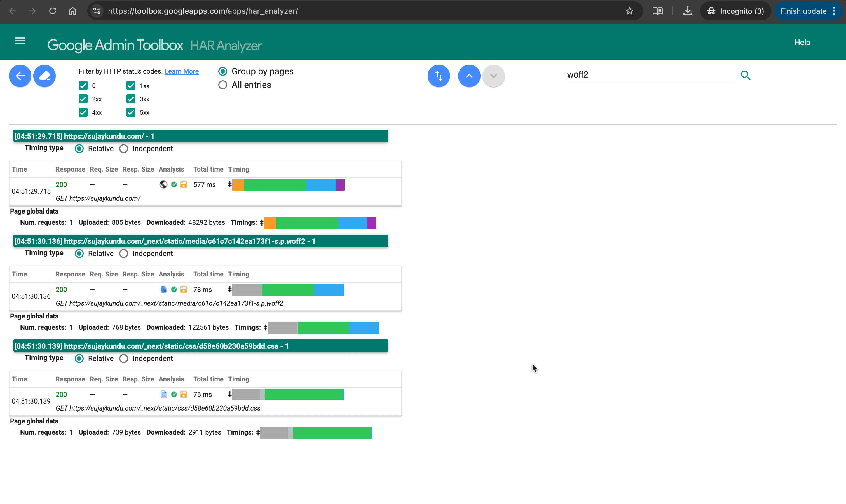Viewport: 846px width, 504px height.
Task: Open the Help menu item
Action: (802, 43)
